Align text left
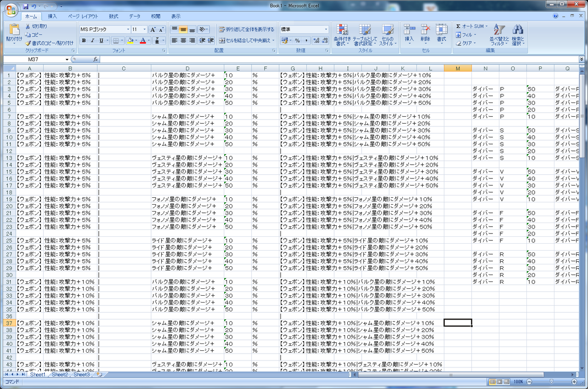588x389 pixels. (x=175, y=40)
